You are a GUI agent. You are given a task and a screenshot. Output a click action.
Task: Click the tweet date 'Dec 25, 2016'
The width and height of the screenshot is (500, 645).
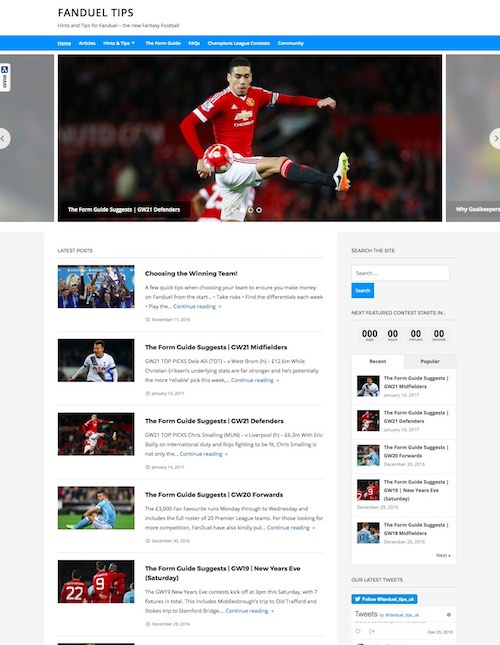pos(440,632)
